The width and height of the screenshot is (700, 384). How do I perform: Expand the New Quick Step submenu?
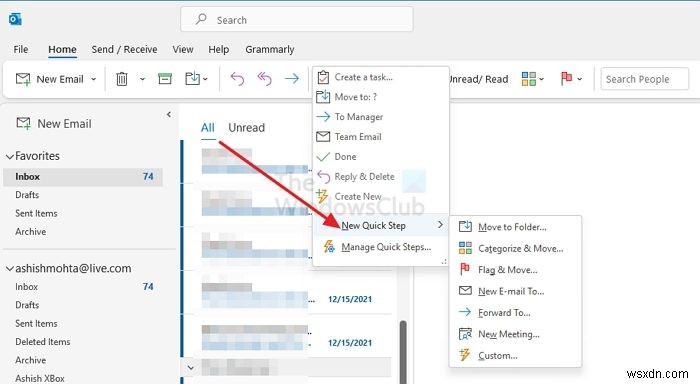tap(381, 225)
